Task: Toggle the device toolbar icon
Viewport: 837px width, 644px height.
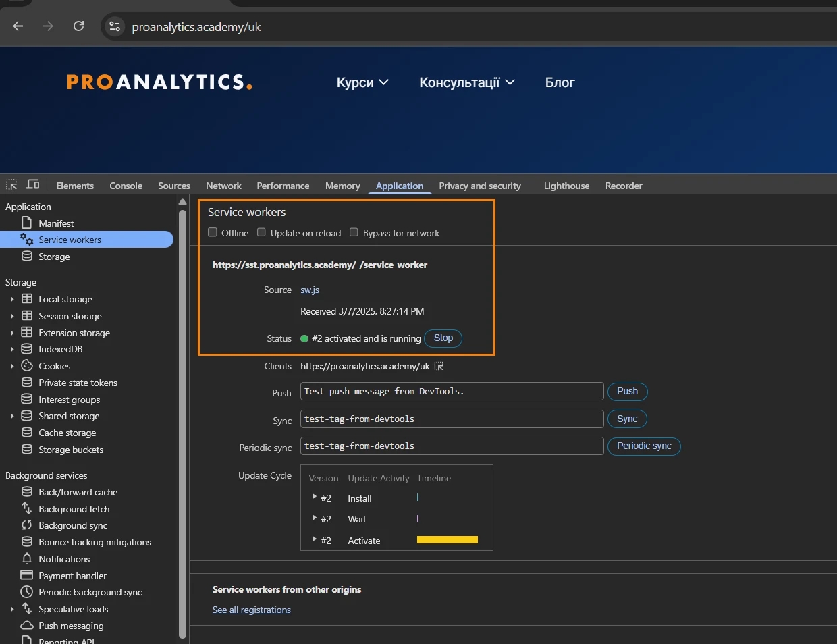Action: click(32, 185)
